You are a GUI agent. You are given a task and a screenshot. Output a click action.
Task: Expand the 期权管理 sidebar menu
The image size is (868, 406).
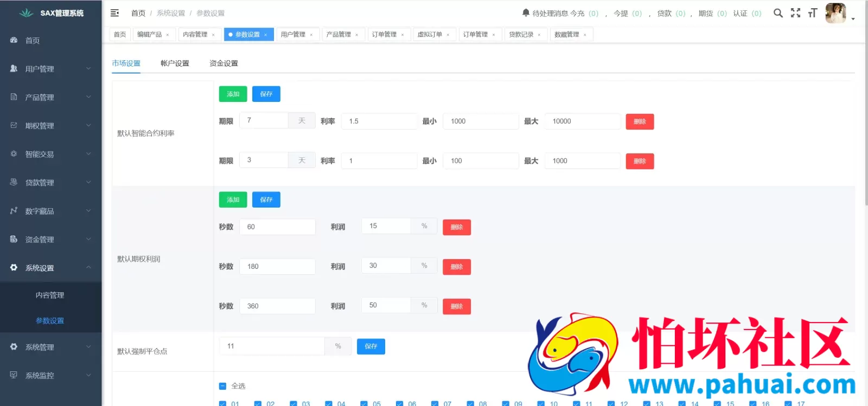coord(51,125)
